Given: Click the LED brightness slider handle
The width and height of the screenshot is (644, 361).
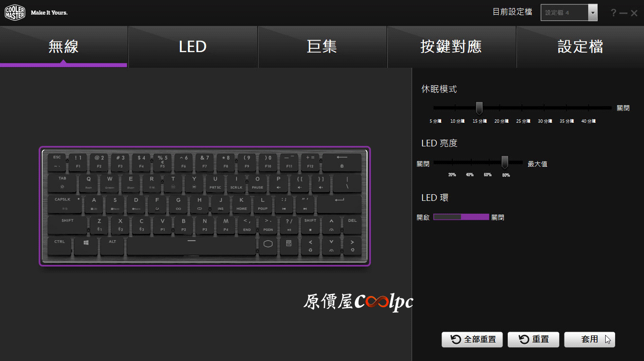Looking at the screenshot, I should 505,162.
